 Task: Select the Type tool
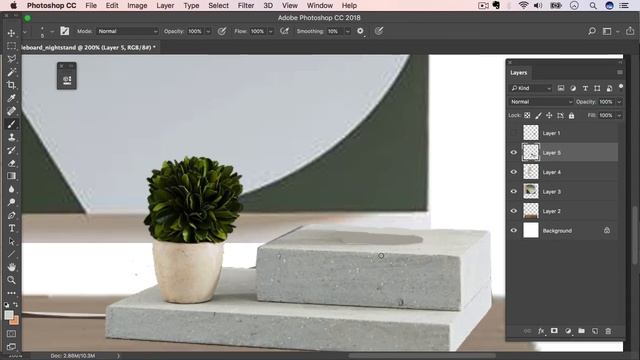click(x=11, y=228)
